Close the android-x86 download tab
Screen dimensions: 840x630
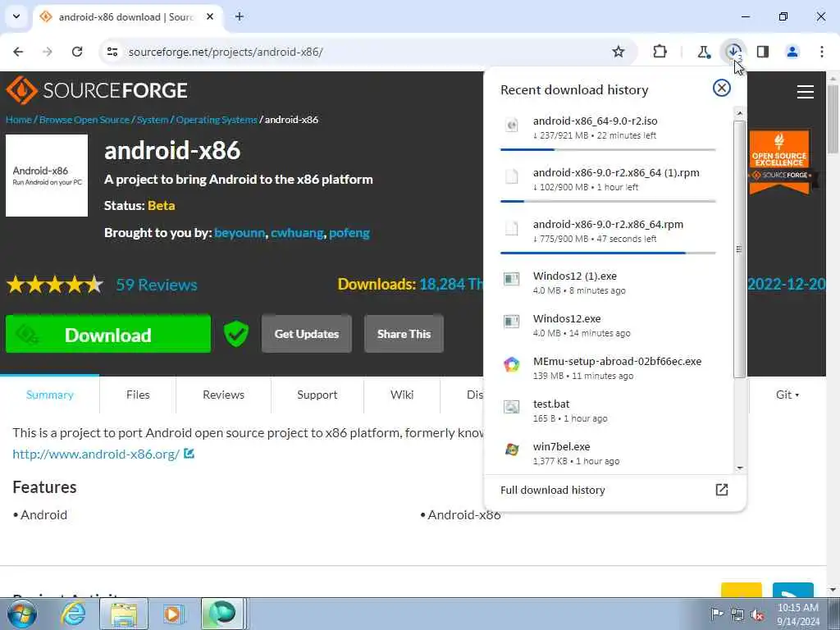pos(210,16)
